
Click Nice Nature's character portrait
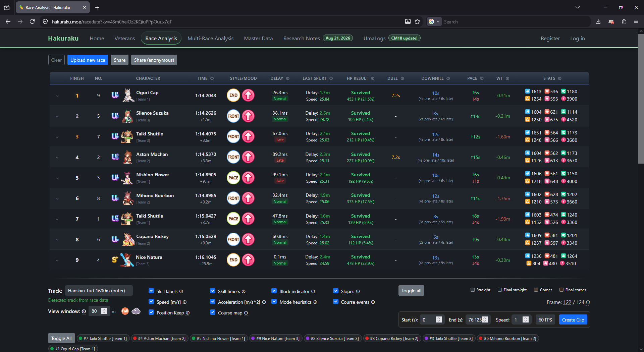(127, 260)
